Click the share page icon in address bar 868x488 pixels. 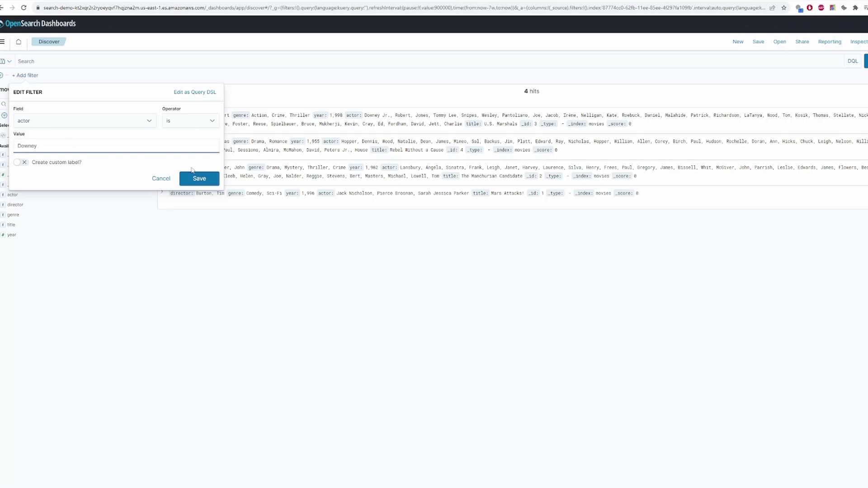tap(773, 8)
